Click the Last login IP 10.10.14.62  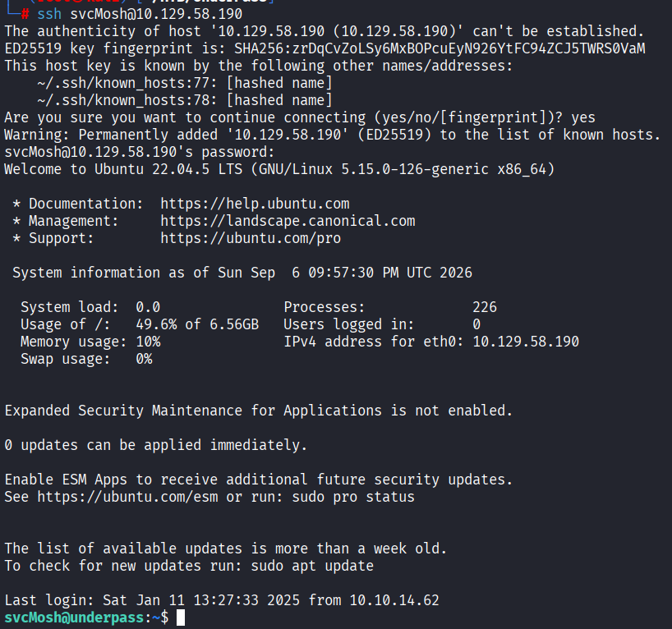[394, 601]
